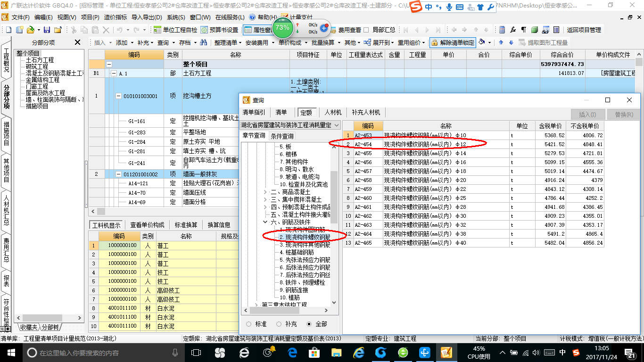
Task: Click the fill color bucket icon
Action: pyautogui.click(x=482, y=42)
